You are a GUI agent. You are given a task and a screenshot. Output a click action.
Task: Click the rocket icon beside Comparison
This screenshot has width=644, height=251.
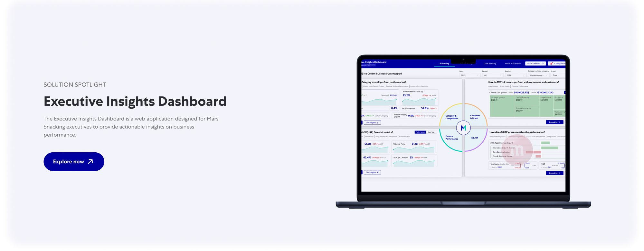[x=552, y=64]
